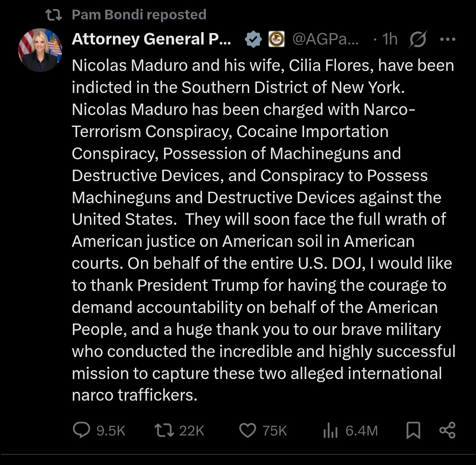Open the Grok explain icon beside timestamp
The height and width of the screenshot is (465, 476).
pos(417,40)
